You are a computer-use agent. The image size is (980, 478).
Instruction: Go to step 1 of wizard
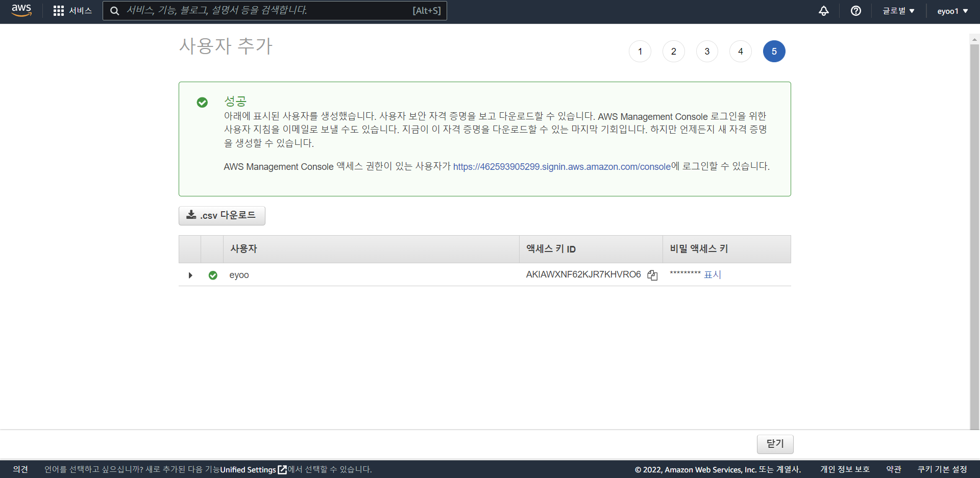click(640, 52)
